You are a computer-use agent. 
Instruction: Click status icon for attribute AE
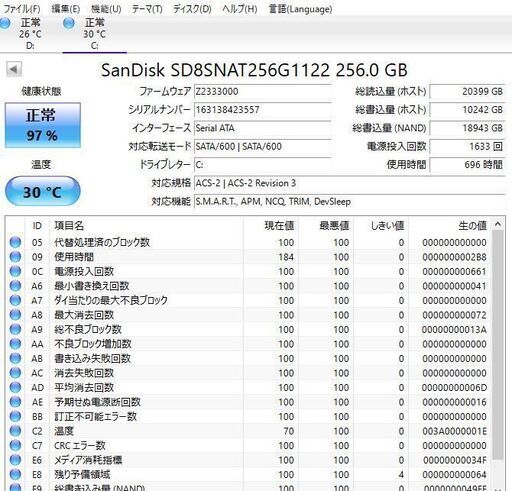15,402
